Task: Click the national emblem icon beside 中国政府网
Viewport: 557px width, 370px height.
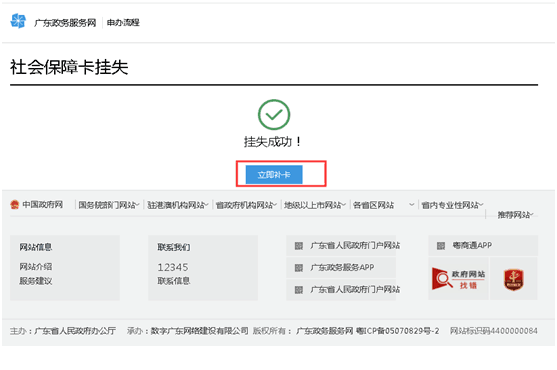Action: [15, 205]
